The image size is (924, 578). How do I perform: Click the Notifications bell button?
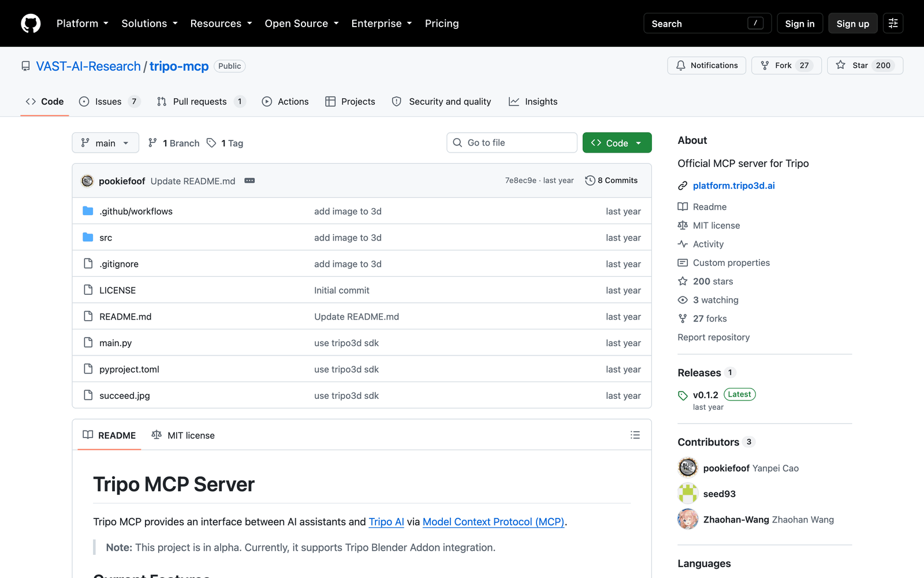(x=706, y=65)
